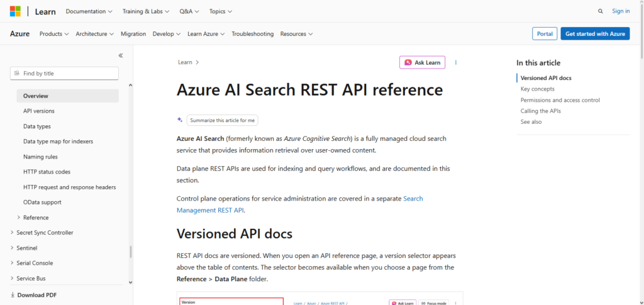Open the Data types sidebar item

tap(37, 126)
